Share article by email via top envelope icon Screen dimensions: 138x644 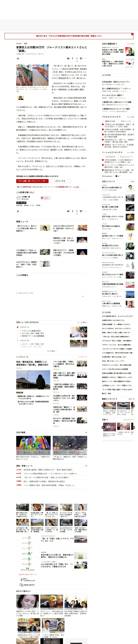68,58
